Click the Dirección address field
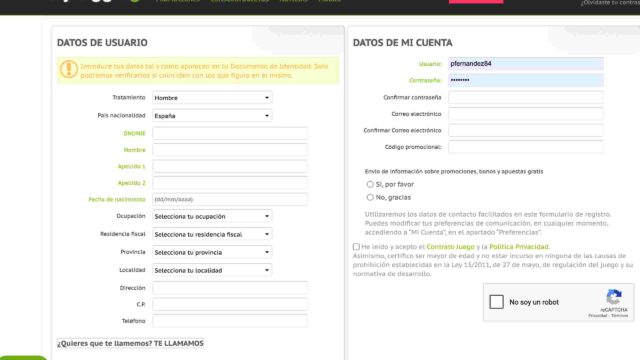The width and height of the screenshot is (640, 360). 230,288
